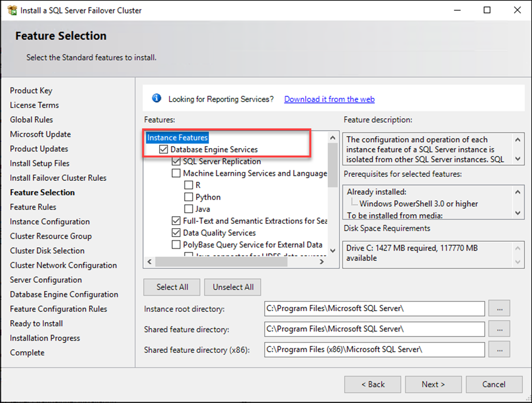Viewport: 532px width, 403px height.
Task: Select the Cluster Disk Selection step
Action: click(47, 251)
